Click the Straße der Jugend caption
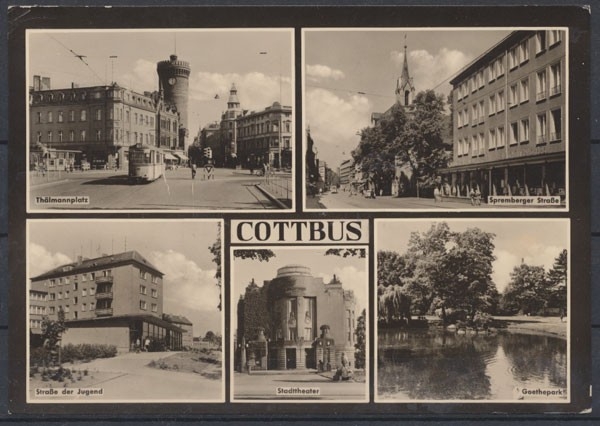Screen dimensions: 600x426 [69, 392]
